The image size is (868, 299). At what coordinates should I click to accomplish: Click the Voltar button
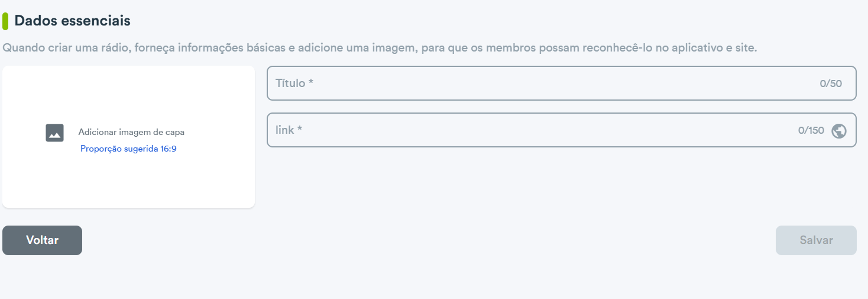[x=42, y=240]
